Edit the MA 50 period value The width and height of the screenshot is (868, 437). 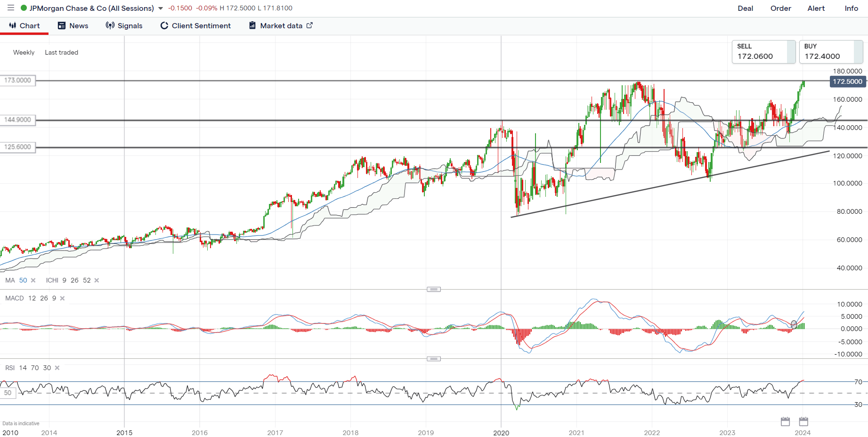(23, 280)
